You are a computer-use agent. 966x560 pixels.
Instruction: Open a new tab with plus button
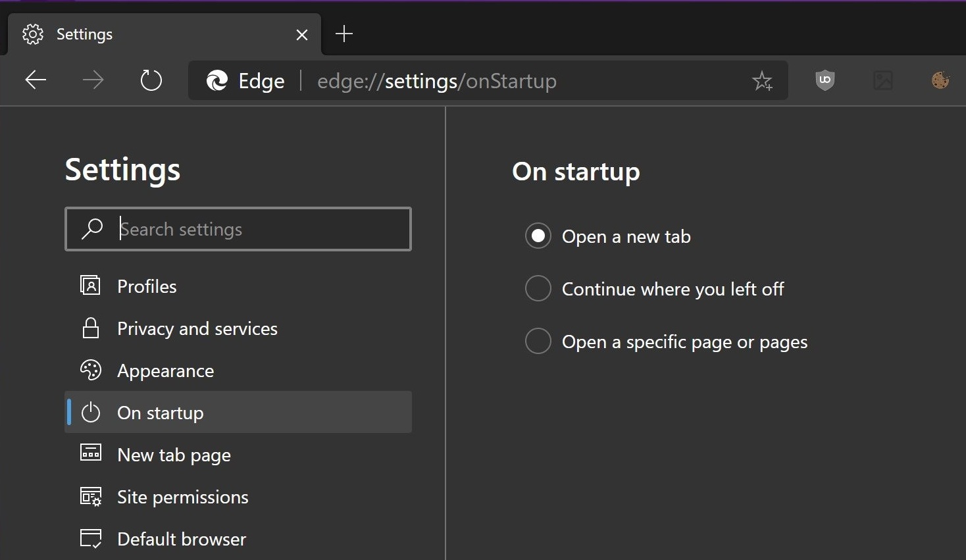coord(343,34)
